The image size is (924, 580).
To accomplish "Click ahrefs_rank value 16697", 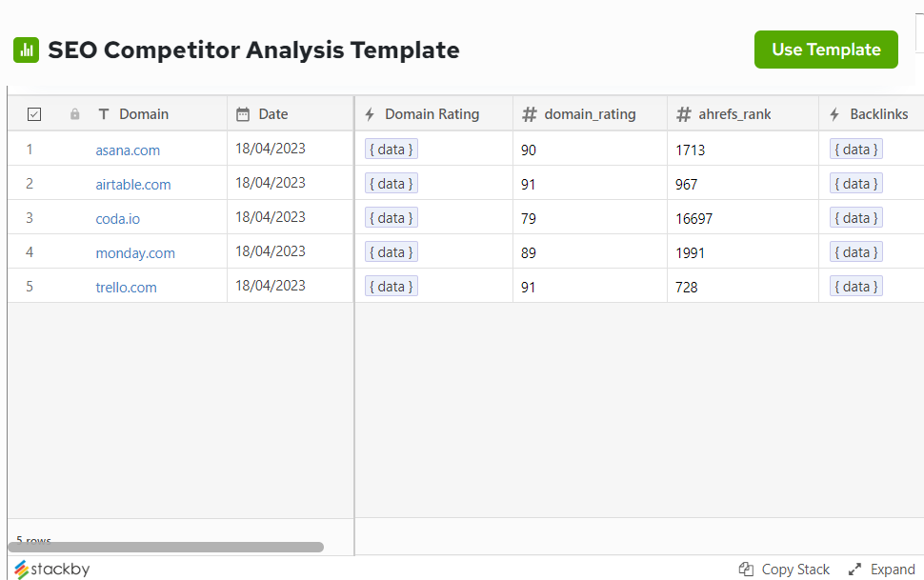I will [694, 219].
